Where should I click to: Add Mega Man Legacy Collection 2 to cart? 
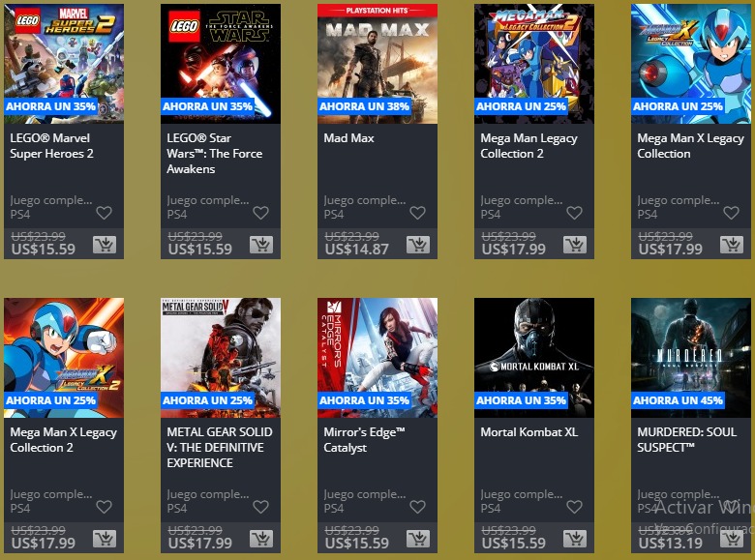[575, 245]
